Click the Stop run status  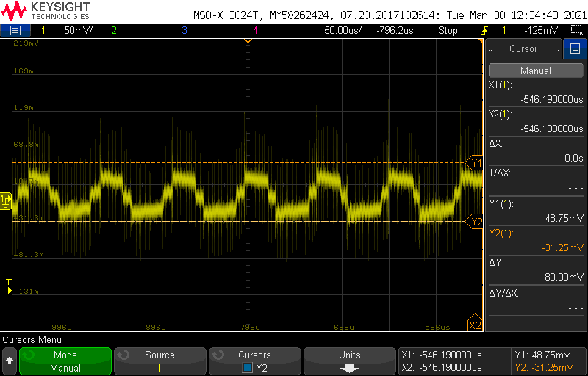click(x=448, y=30)
